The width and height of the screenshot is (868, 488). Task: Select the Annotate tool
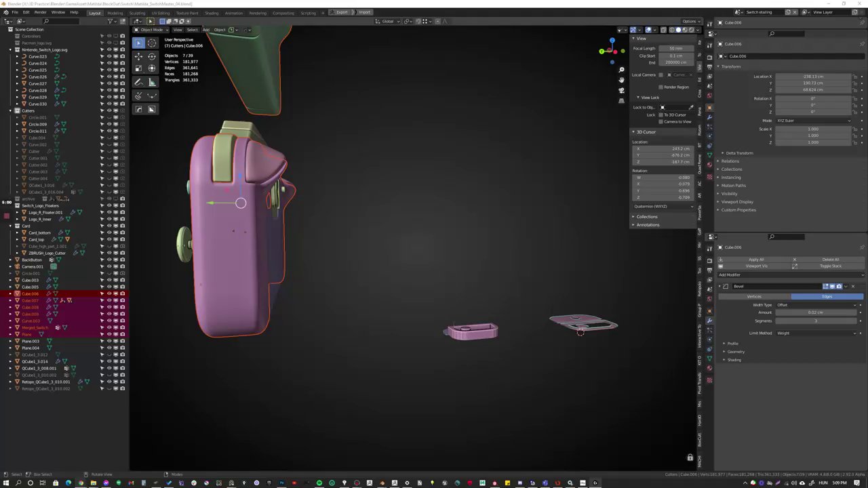point(138,83)
